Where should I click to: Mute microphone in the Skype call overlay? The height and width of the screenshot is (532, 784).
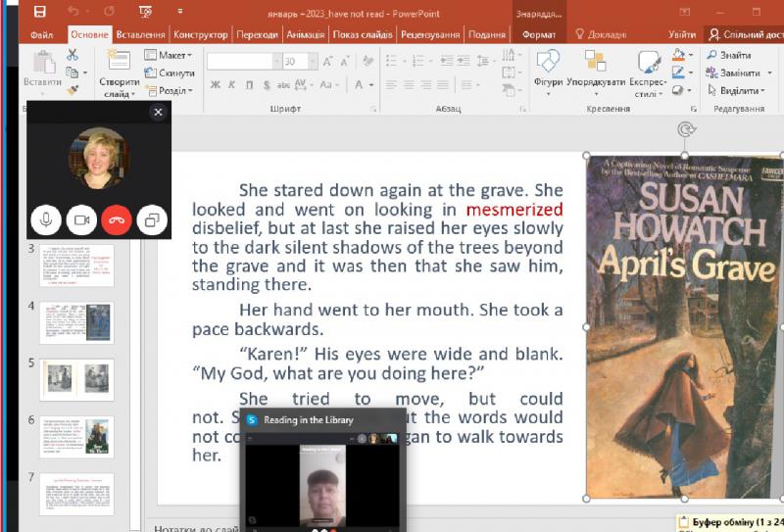[46, 220]
